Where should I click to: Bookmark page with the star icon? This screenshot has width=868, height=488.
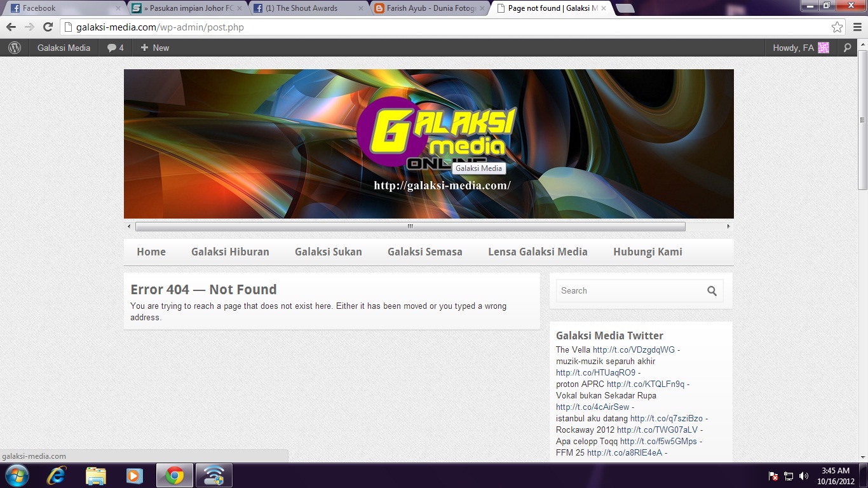pyautogui.click(x=837, y=27)
